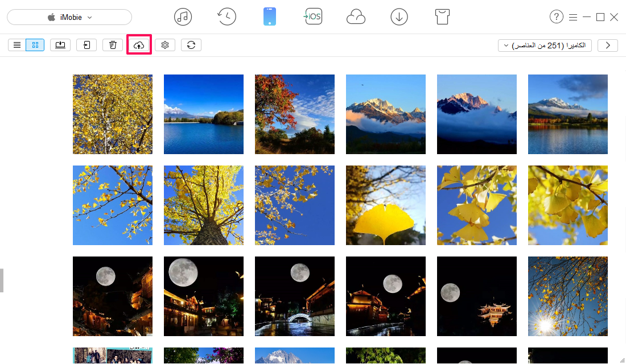Open the settings gear toolbar icon
Image resolution: width=626 pixels, height=364 pixels.
pyautogui.click(x=165, y=45)
